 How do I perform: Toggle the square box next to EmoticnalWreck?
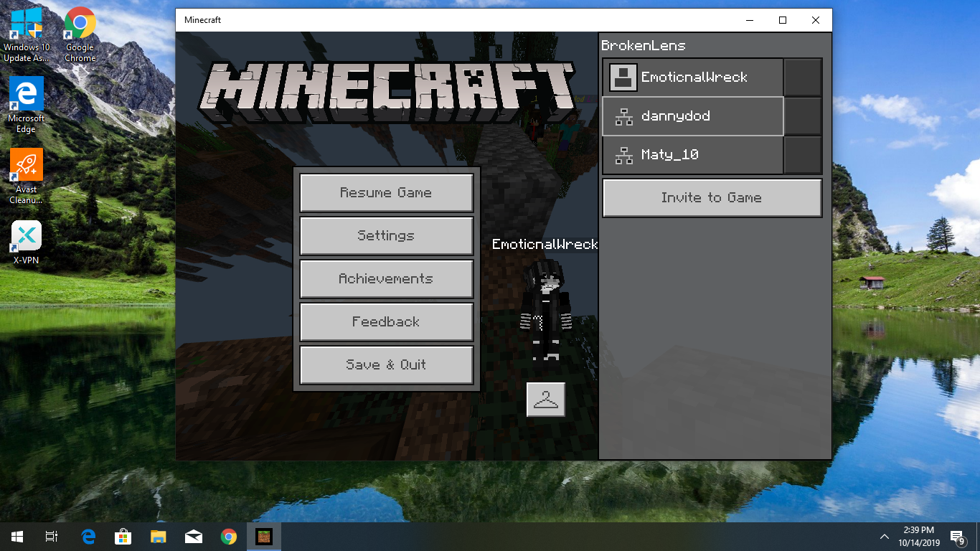803,77
